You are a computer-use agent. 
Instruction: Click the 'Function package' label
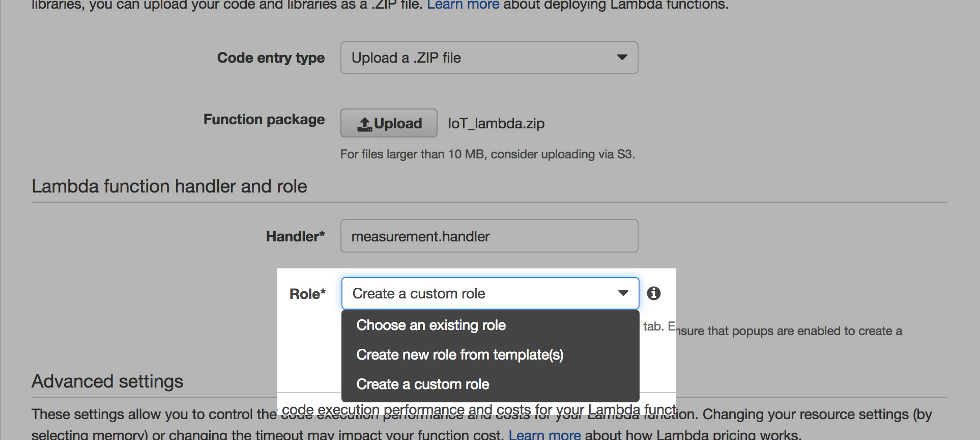[x=264, y=119]
